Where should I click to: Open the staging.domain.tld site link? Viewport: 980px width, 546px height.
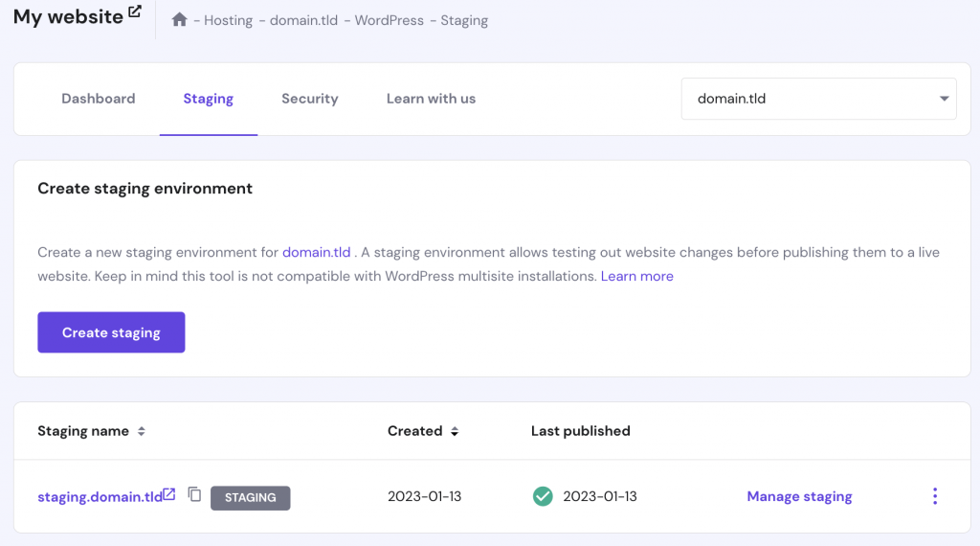click(100, 497)
